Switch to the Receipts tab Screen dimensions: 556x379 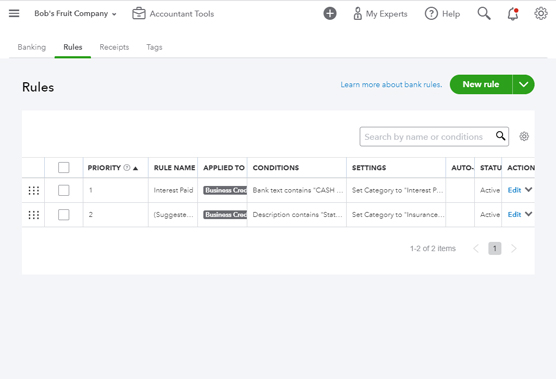tap(114, 47)
